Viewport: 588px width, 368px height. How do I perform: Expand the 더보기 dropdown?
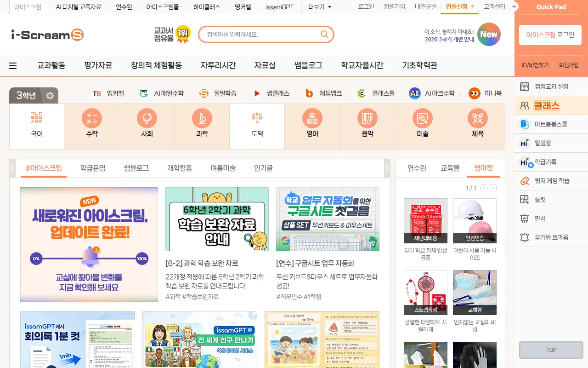[320, 7]
